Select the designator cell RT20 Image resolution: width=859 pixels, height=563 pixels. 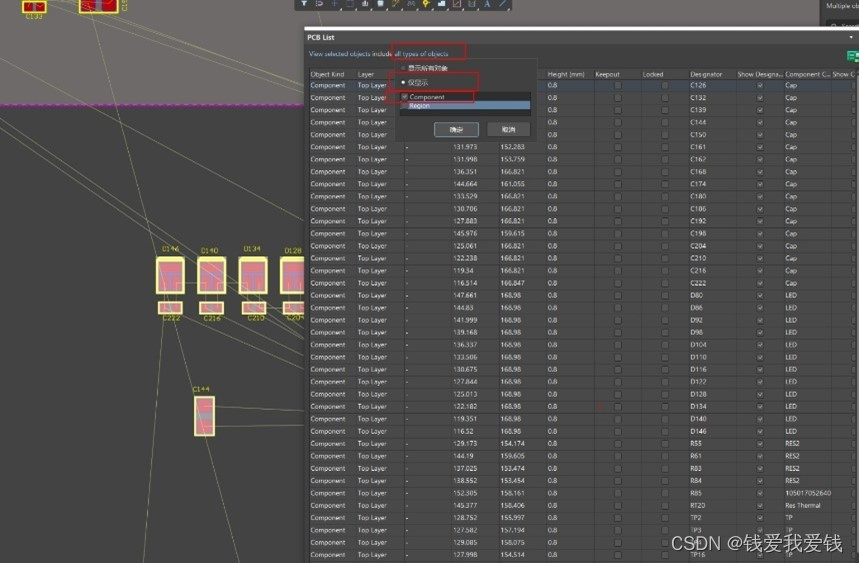697,505
